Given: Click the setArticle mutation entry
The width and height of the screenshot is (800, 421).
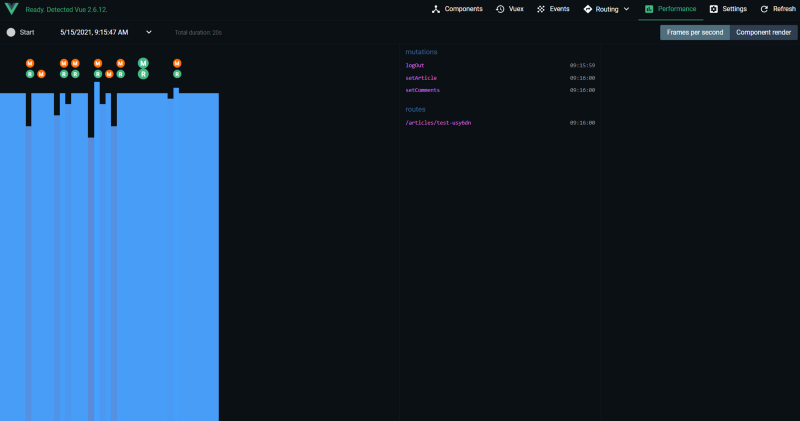Looking at the screenshot, I should tap(420, 78).
